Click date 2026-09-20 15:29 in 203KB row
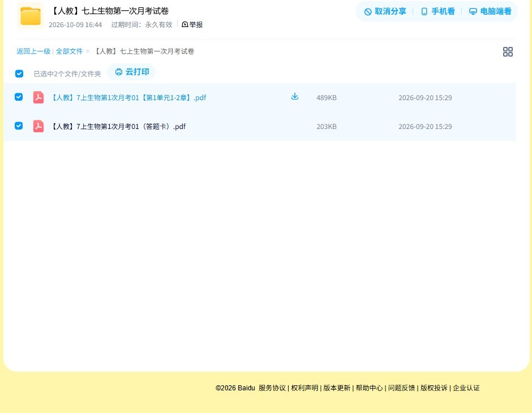 [425, 127]
